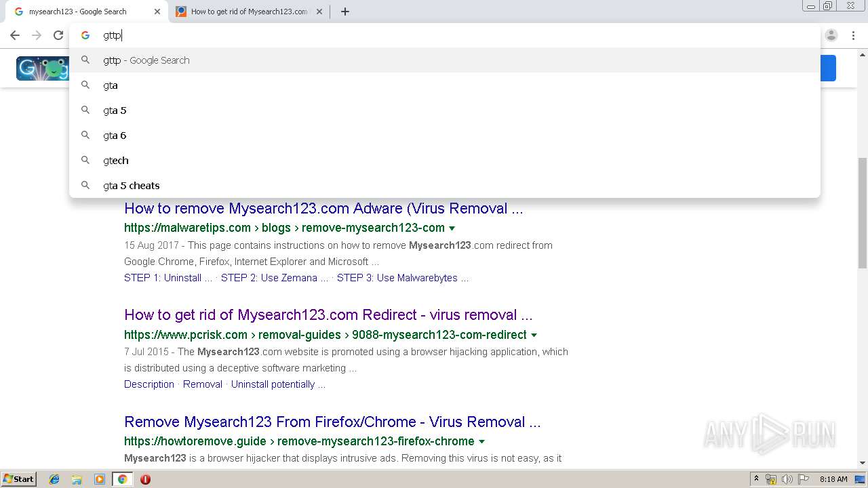
Task: Expand pcrisk.com result options arrow
Action: 534,335
